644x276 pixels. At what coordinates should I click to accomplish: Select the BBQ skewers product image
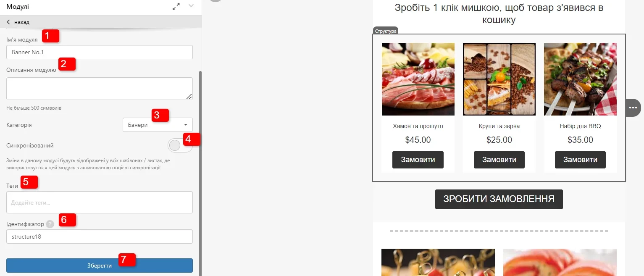580,79
